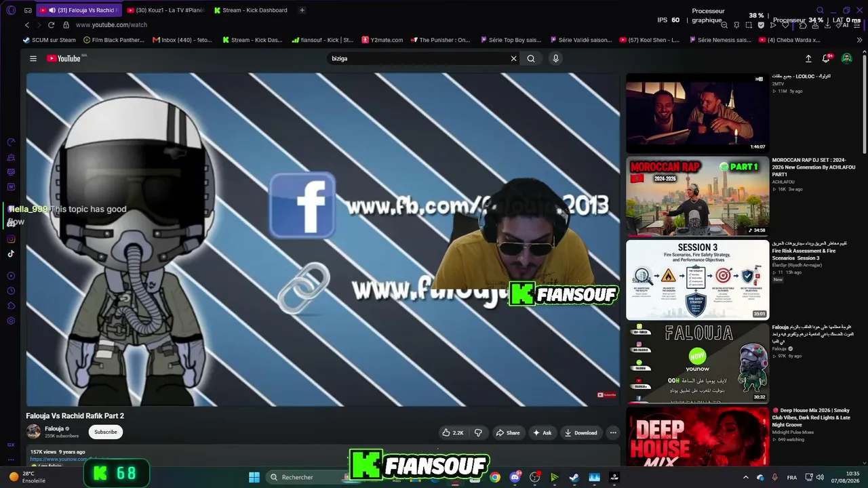Open the Deep House Mix thumbnail
868x488 pixels.
[697, 436]
